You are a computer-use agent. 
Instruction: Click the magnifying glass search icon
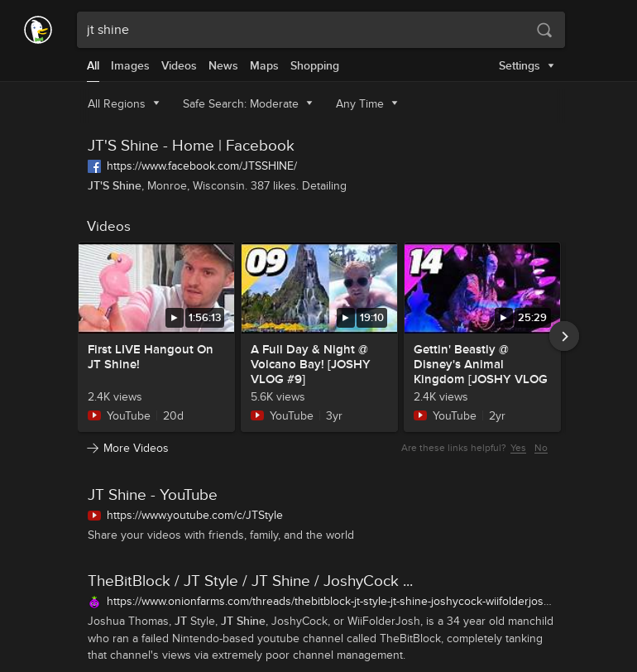click(x=544, y=30)
